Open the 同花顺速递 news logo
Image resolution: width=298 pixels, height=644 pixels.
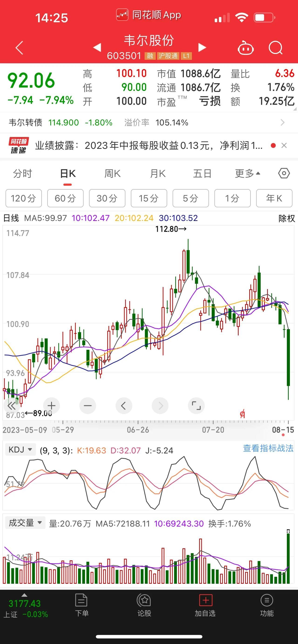click(19, 146)
